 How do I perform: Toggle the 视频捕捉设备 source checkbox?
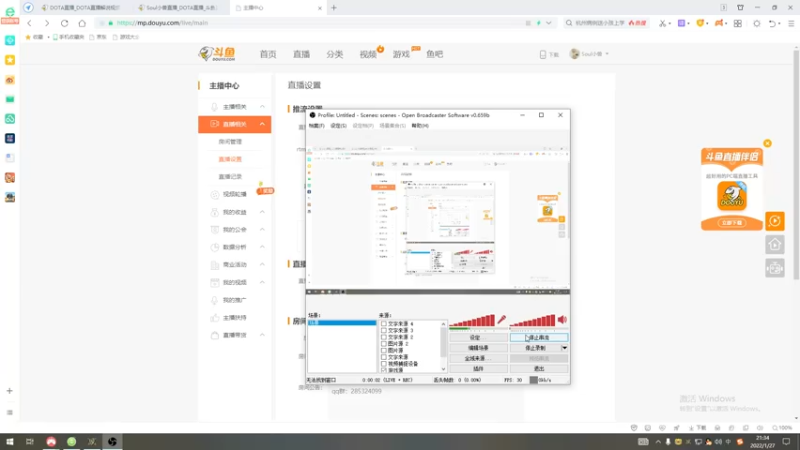(384, 364)
